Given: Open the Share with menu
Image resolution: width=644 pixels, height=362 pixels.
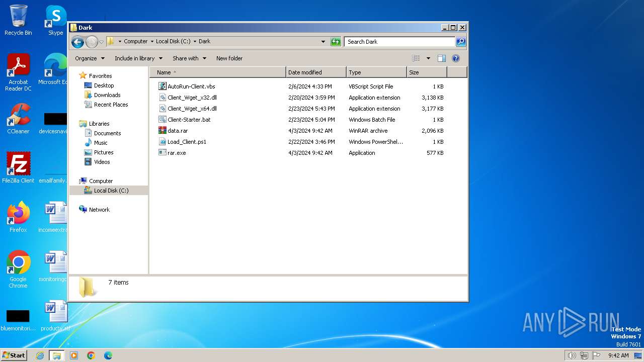Looking at the screenshot, I should 189,58.
